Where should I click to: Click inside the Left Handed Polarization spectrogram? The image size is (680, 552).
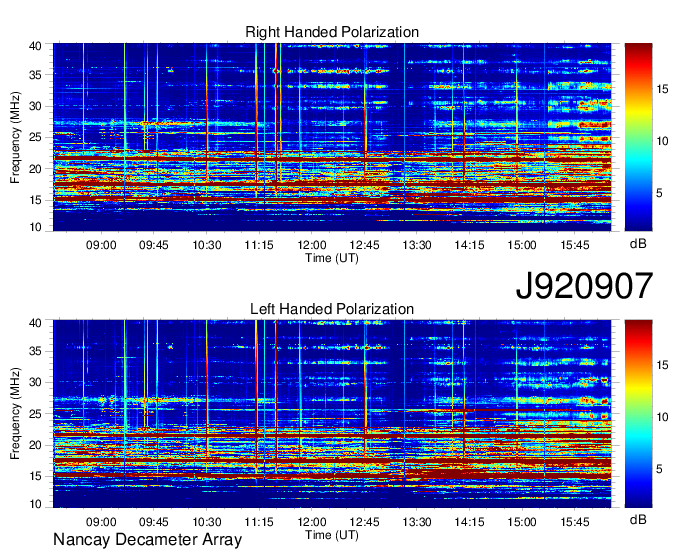tap(332, 413)
